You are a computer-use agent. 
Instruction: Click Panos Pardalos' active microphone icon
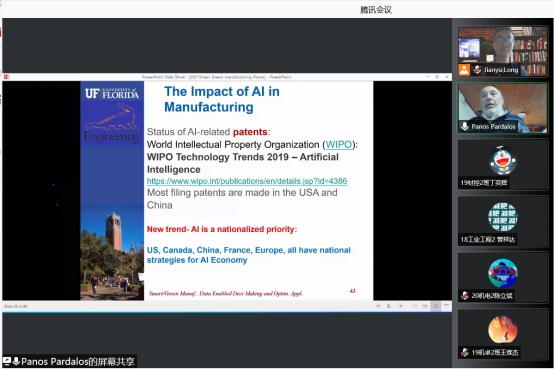coord(465,126)
